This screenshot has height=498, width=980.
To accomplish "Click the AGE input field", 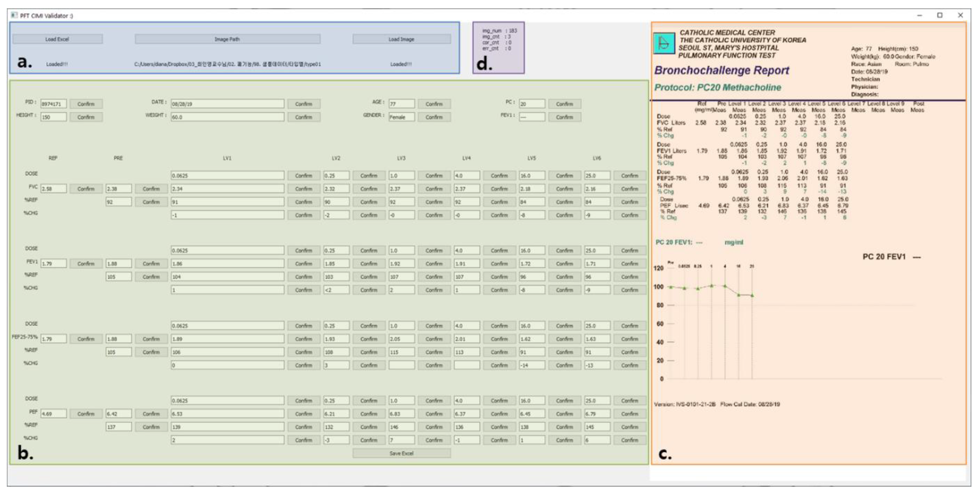I will point(401,104).
